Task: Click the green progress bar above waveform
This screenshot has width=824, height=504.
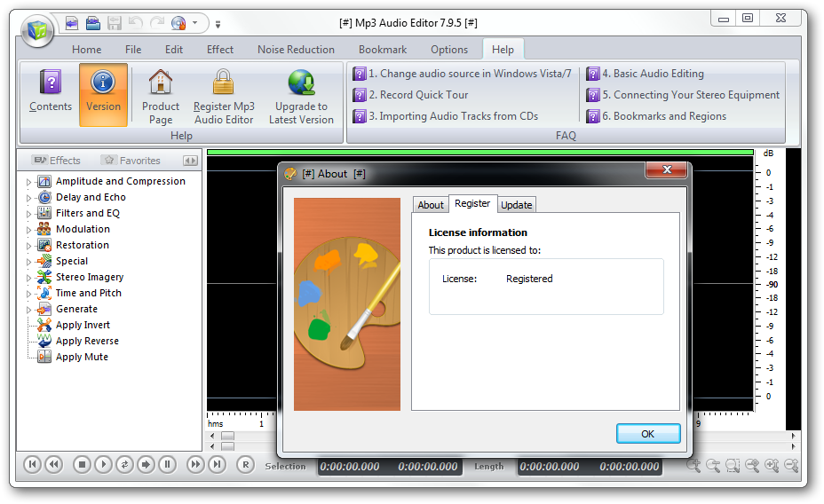Action: (x=480, y=153)
